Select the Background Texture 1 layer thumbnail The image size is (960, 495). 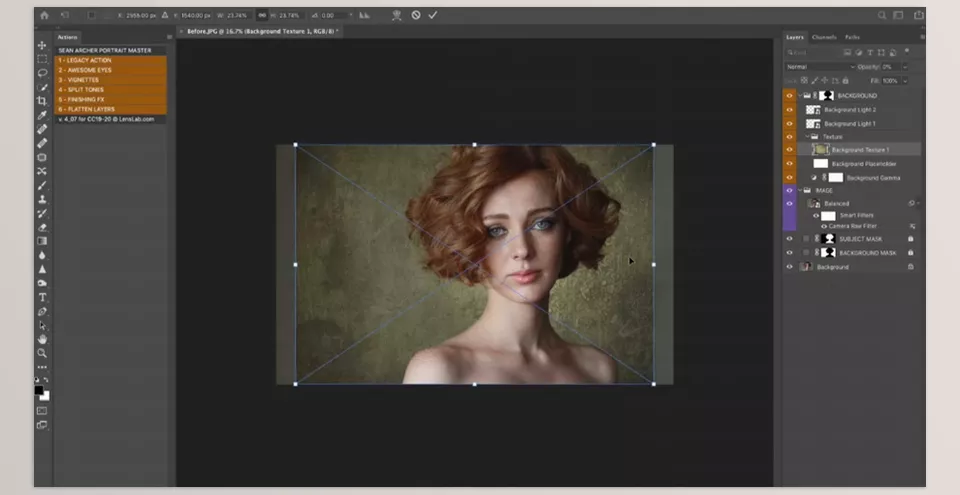tap(820, 149)
